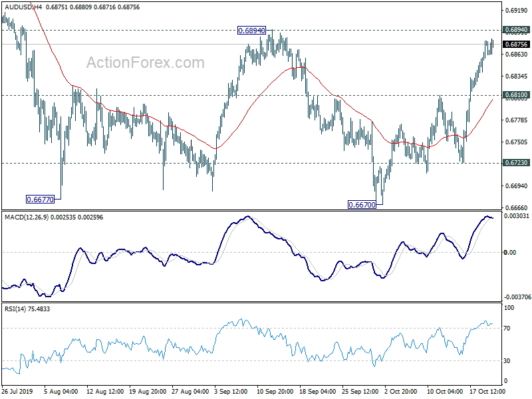Image resolution: width=532 pixels, height=399 pixels.
Task: Click the 3 Sep 12:00 time axis label
Action: point(231,392)
